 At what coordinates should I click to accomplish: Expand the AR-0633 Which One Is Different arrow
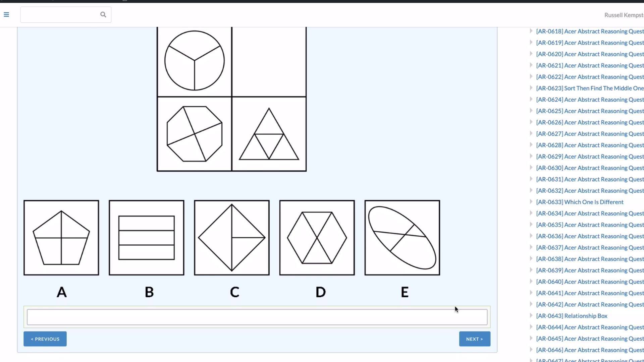pyautogui.click(x=531, y=202)
